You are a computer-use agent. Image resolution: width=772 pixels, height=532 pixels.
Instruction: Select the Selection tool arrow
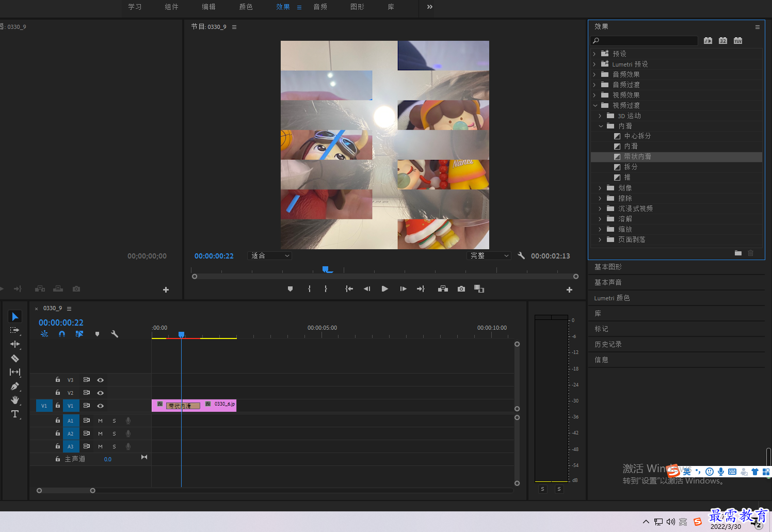pyautogui.click(x=15, y=316)
